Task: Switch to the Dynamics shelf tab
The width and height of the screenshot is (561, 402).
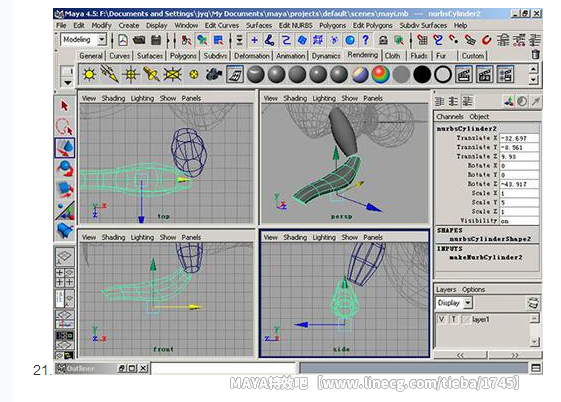Action: click(x=326, y=56)
